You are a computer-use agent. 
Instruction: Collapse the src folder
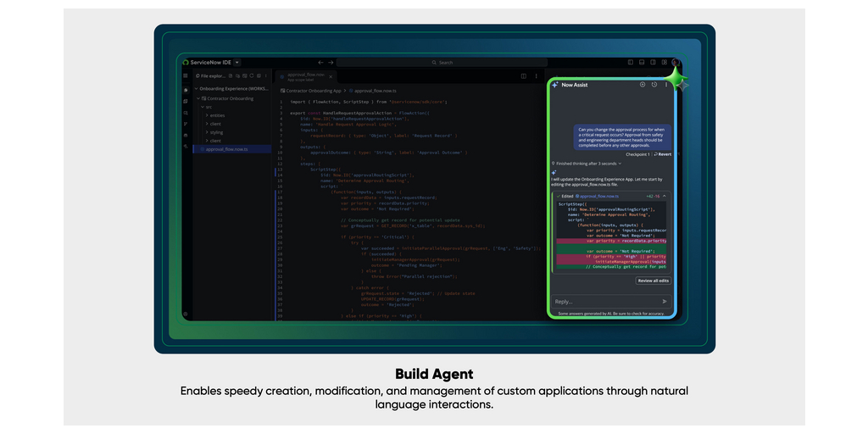coord(202,107)
